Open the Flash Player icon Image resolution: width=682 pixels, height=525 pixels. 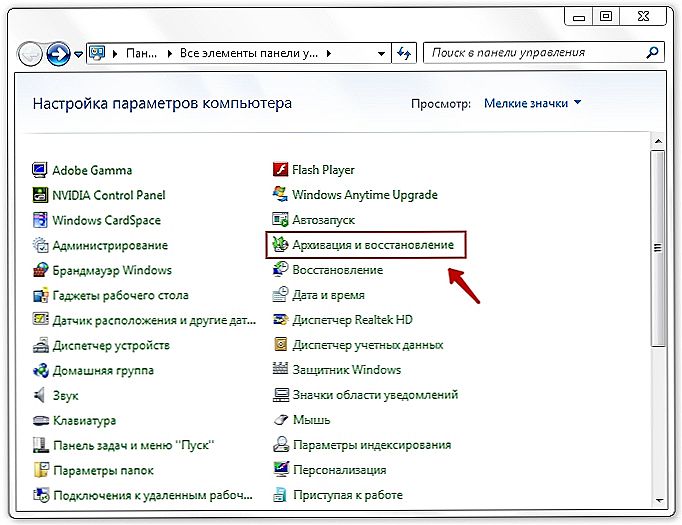280,170
